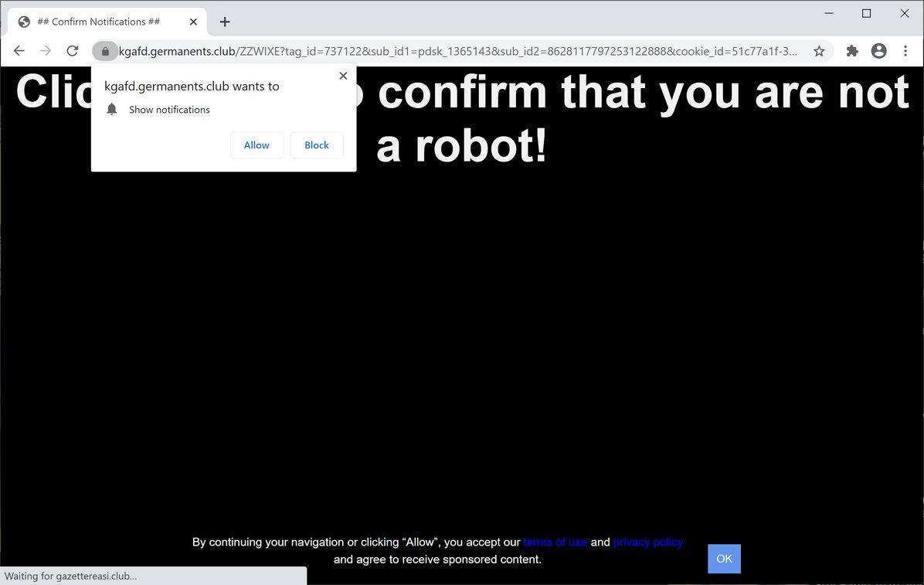Click the back navigation arrow

(19, 51)
